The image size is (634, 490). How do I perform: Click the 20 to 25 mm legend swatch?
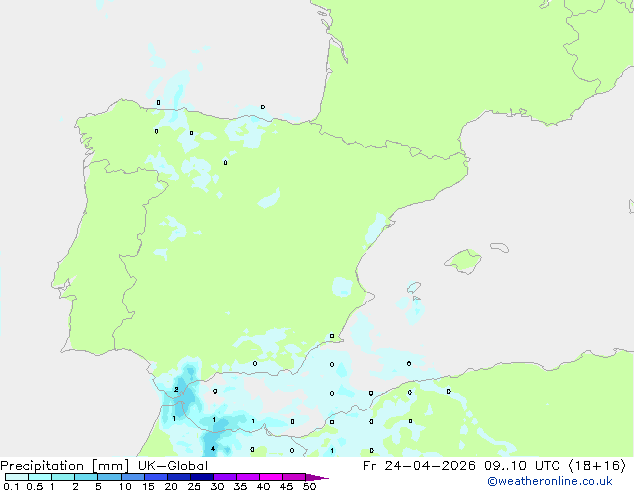pyautogui.click(x=178, y=477)
